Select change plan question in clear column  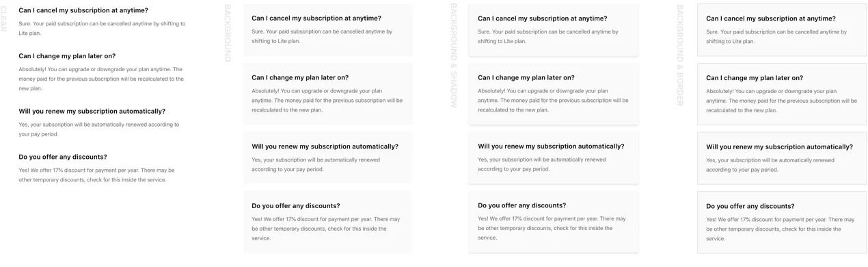[67, 56]
